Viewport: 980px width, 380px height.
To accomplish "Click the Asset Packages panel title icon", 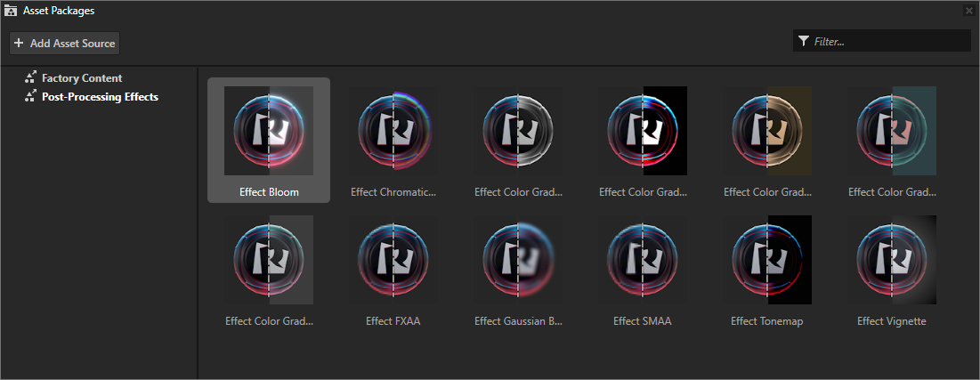I will [10, 11].
